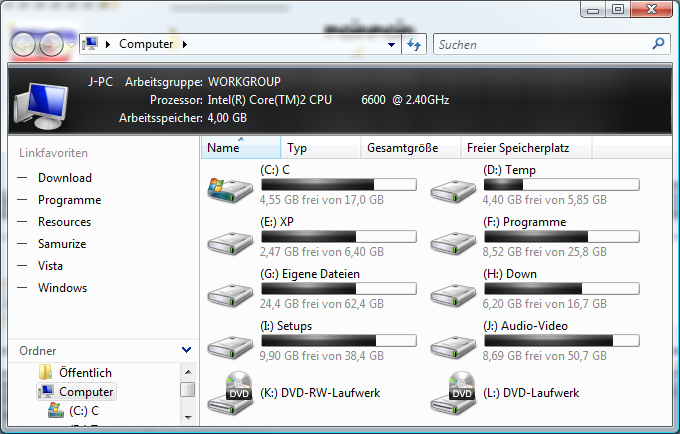Image resolution: width=680 pixels, height=434 pixels.
Task: Open the Samurize favorite link
Action: pos(62,244)
